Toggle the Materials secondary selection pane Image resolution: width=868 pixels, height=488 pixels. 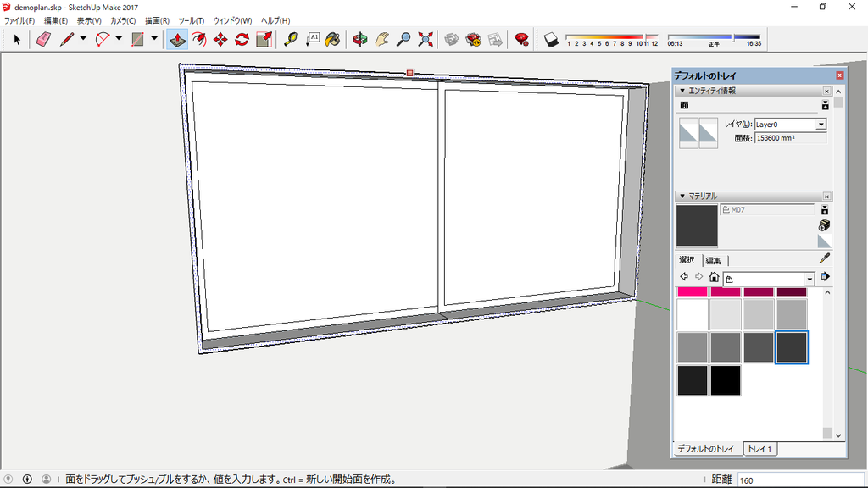click(825, 210)
